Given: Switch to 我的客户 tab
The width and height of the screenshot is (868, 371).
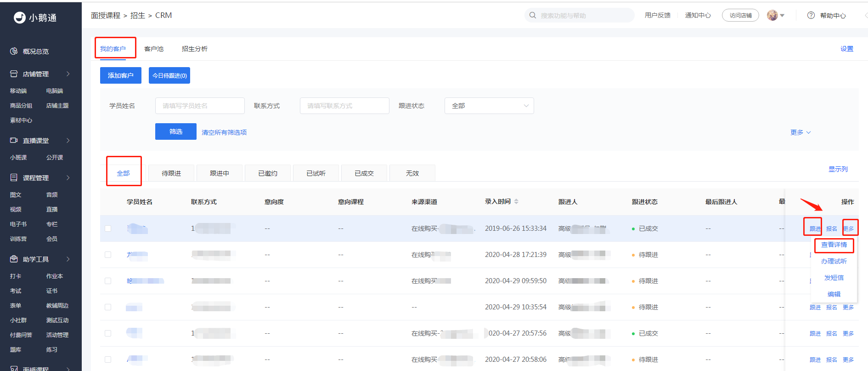Looking at the screenshot, I should click(113, 49).
